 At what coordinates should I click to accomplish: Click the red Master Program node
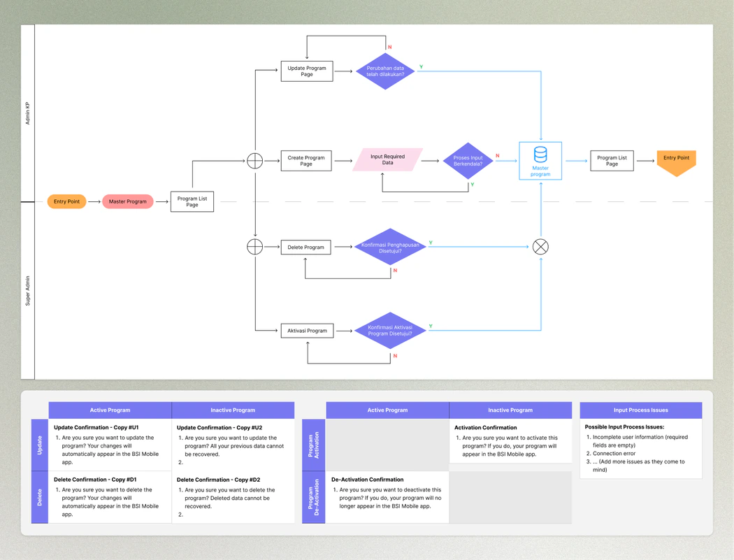(128, 202)
